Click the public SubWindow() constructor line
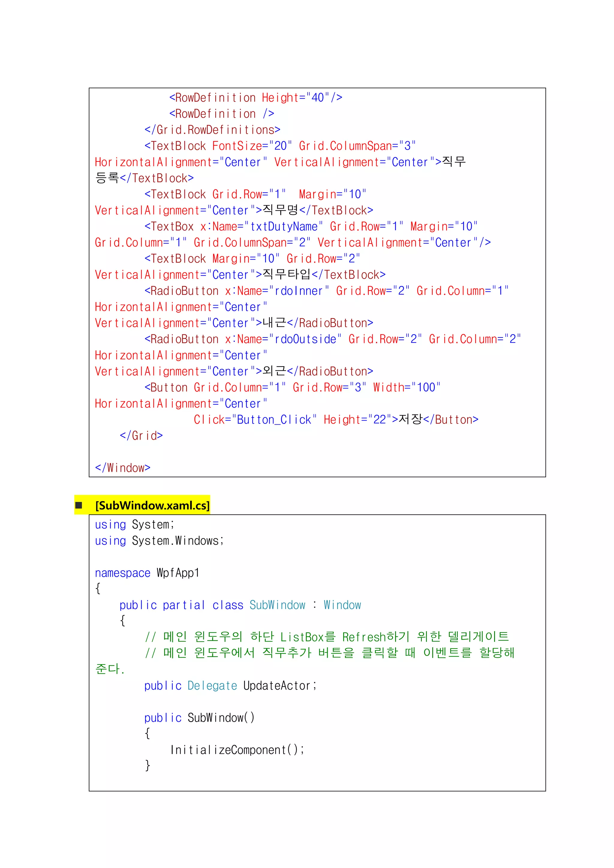This screenshot has height=868, width=614. pos(200,718)
